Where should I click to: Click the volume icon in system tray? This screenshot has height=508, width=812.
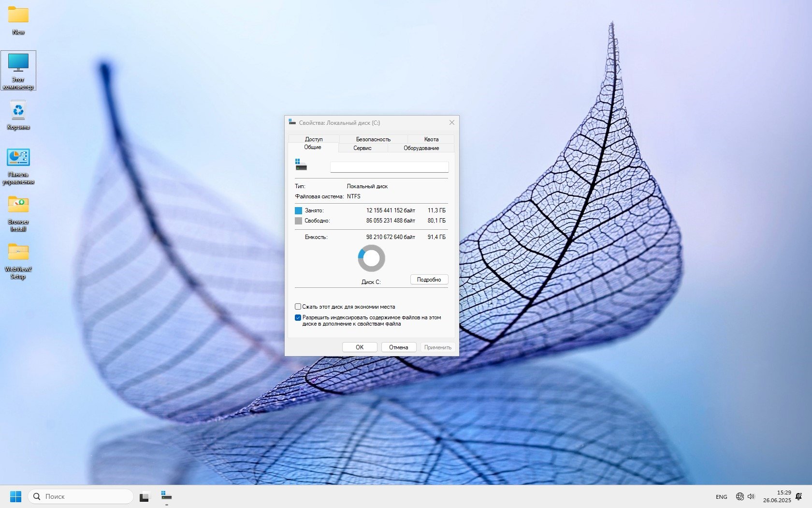[751, 496]
